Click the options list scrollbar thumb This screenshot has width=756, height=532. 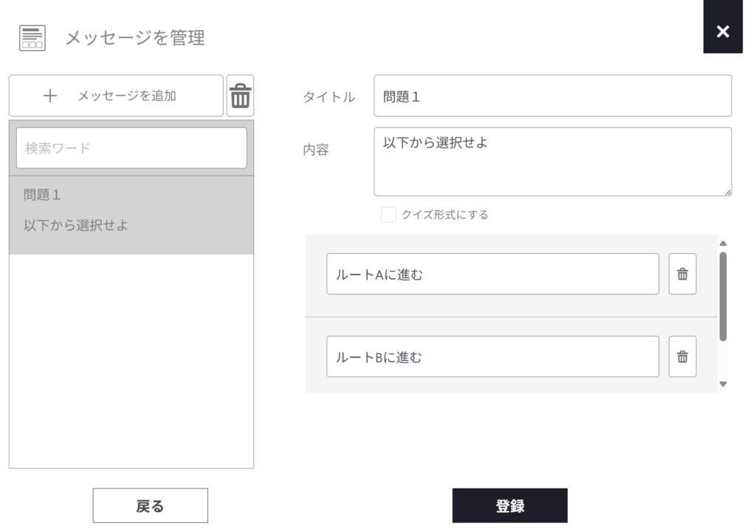[x=723, y=295]
